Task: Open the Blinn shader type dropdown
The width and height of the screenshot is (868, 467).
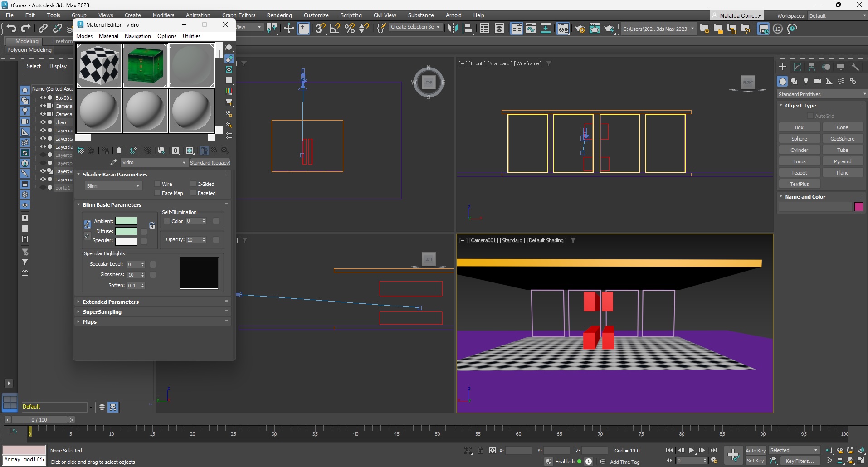Action: pyautogui.click(x=113, y=186)
